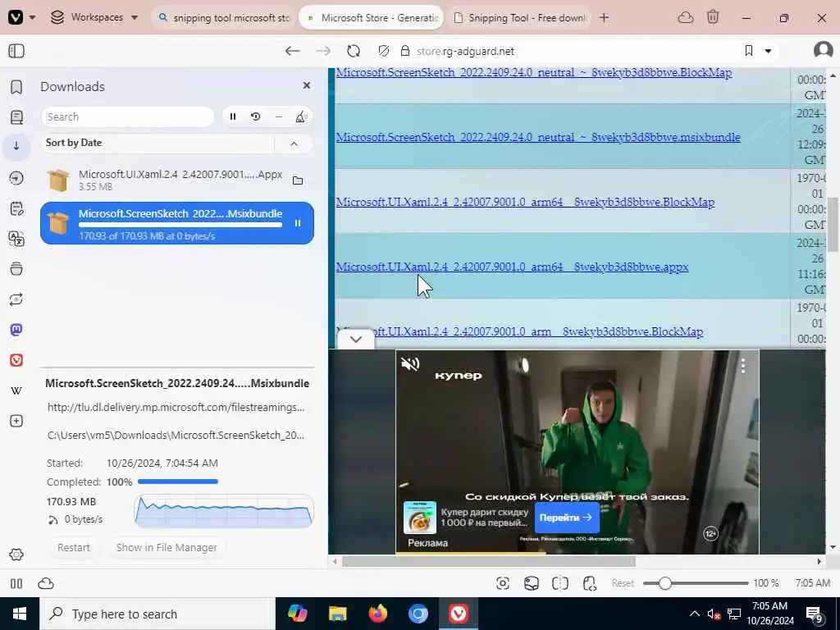840x630 pixels.
Task: Click the Перейти ad button
Action: pyautogui.click(x=566, y=518)
